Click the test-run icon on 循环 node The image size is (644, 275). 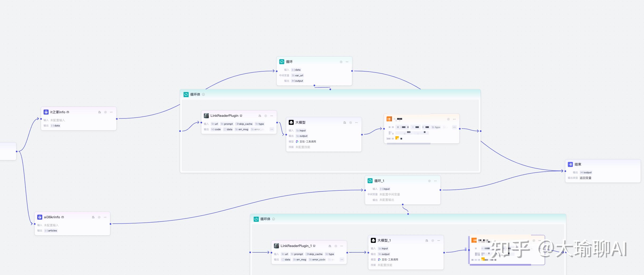(341, 62)
